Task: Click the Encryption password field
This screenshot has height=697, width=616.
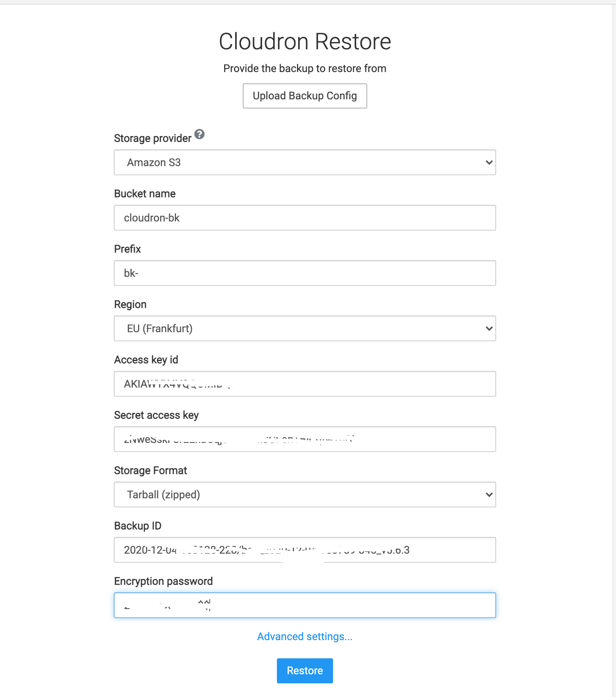Action: pos(305,605)
